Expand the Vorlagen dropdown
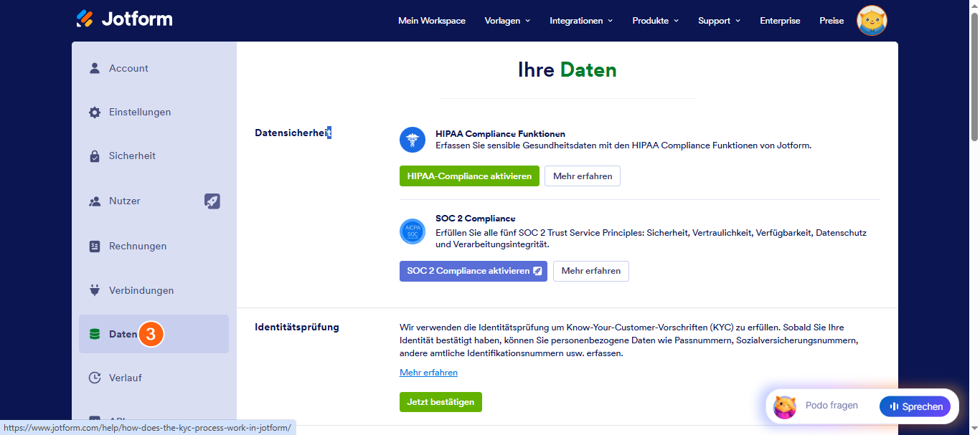 (507, 21)
